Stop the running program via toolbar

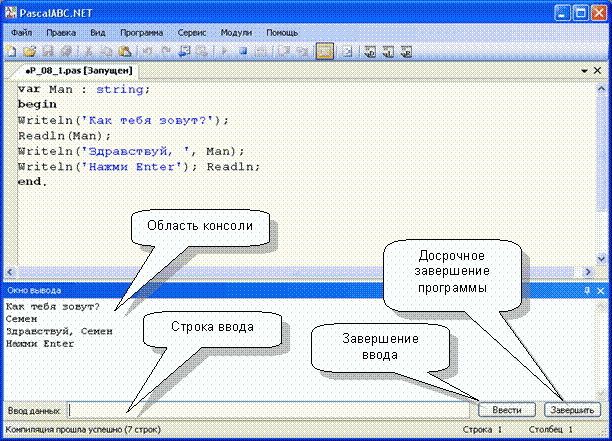(243, 51)
